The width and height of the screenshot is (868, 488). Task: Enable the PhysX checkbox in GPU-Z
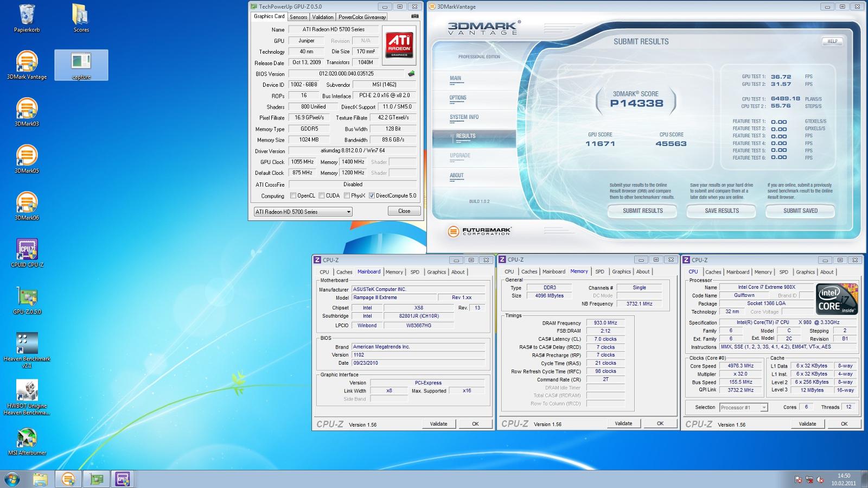(x=347, y=195)
